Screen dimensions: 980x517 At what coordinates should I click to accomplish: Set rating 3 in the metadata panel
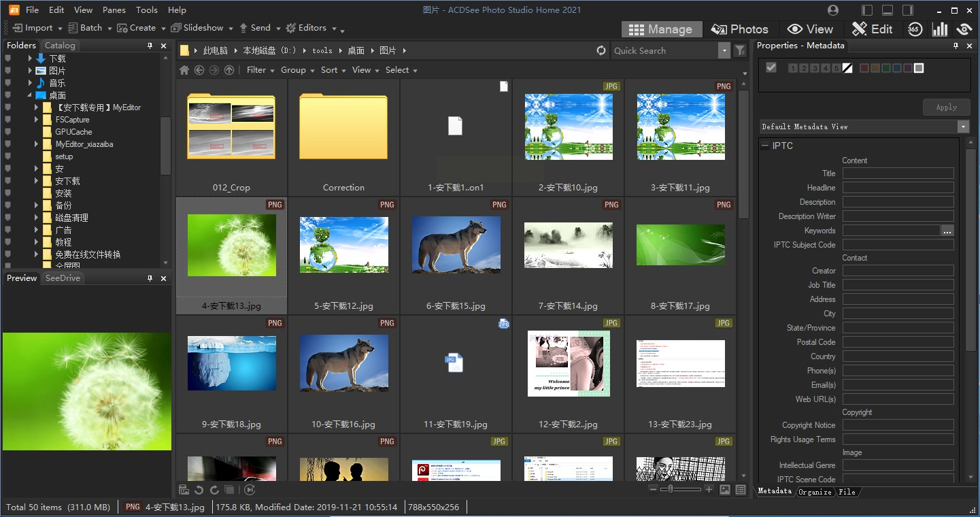click(815, 68)
